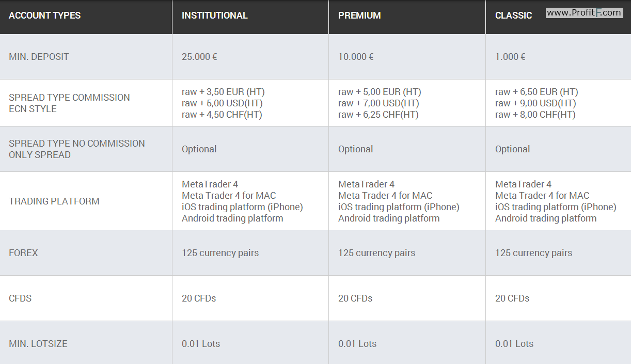Click the MIN. DEPOSIT row label

tap(39, 57)
